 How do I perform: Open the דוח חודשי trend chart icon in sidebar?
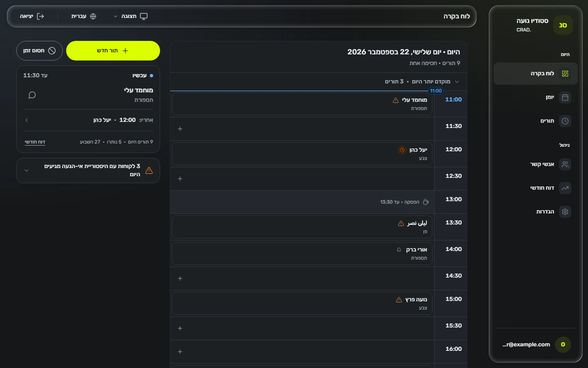pyautogui.click(x=565, y=188)
